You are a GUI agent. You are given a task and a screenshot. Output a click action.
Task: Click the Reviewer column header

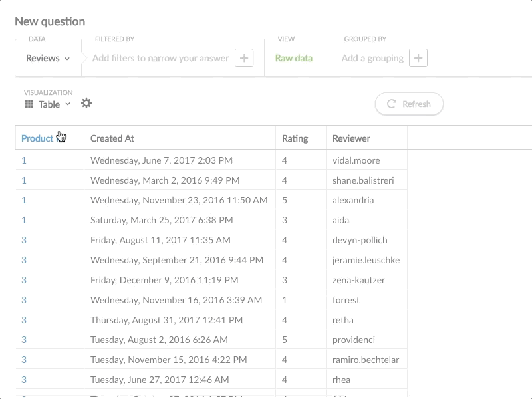pyautogui.click(x=351, y=138)
